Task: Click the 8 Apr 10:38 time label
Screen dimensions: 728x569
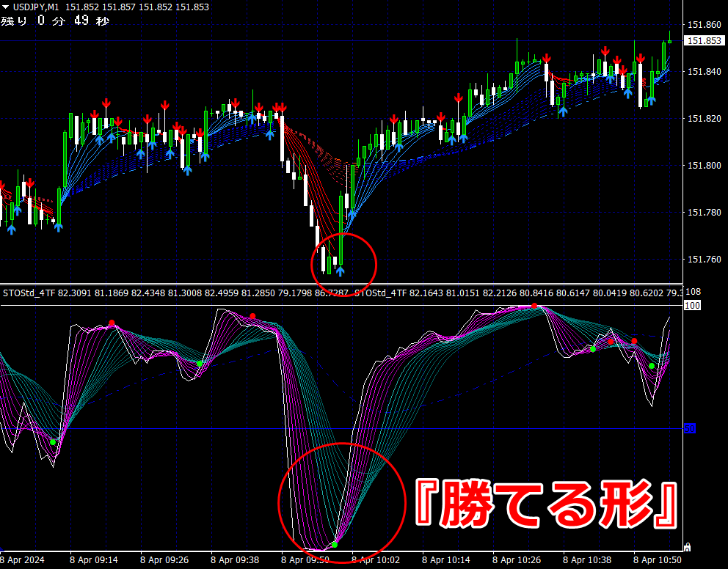Action: tap(587, 559)
